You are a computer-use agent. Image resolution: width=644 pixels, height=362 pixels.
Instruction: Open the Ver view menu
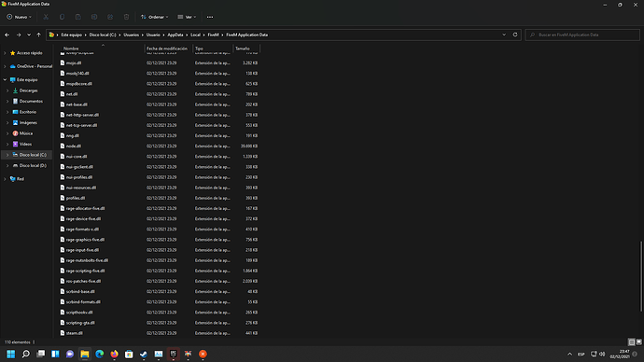tap(187, 17)
